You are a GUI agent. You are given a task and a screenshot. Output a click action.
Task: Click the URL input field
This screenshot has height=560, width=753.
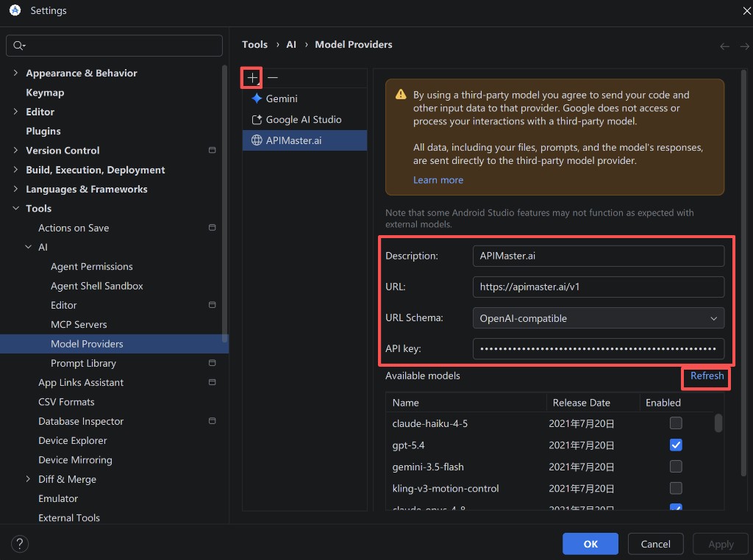point(599,287)
